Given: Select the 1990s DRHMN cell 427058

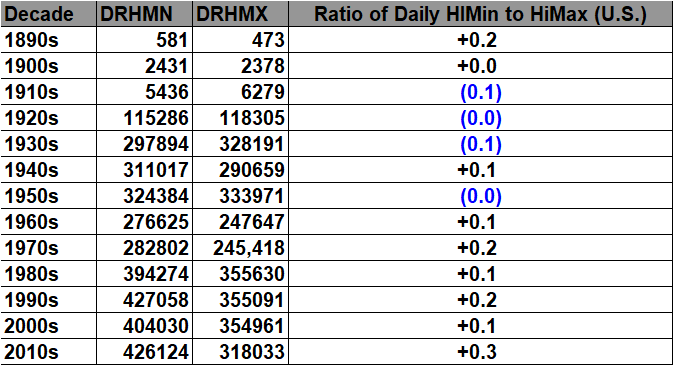Looking at the screenshot, I should click(145, 300).
